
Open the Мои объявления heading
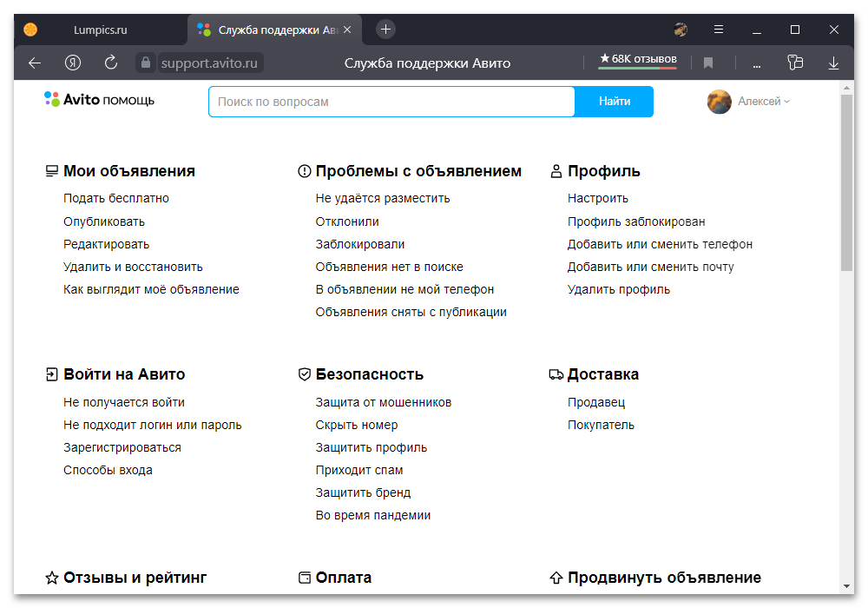click(x=129, y=171)
